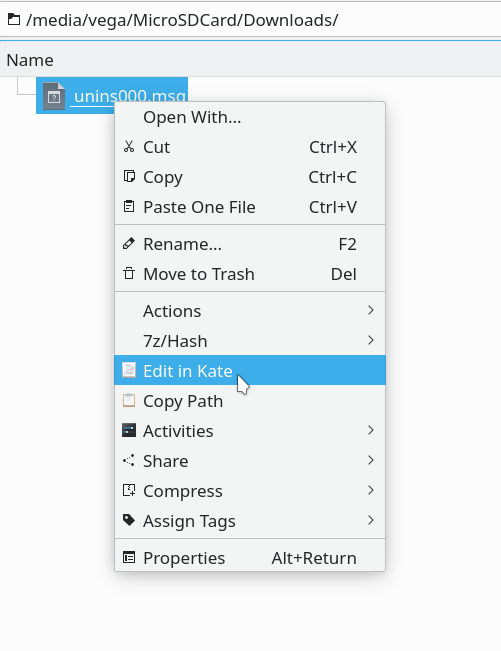Expand the 7z/Hash submenu arrow

coord(371,340)
